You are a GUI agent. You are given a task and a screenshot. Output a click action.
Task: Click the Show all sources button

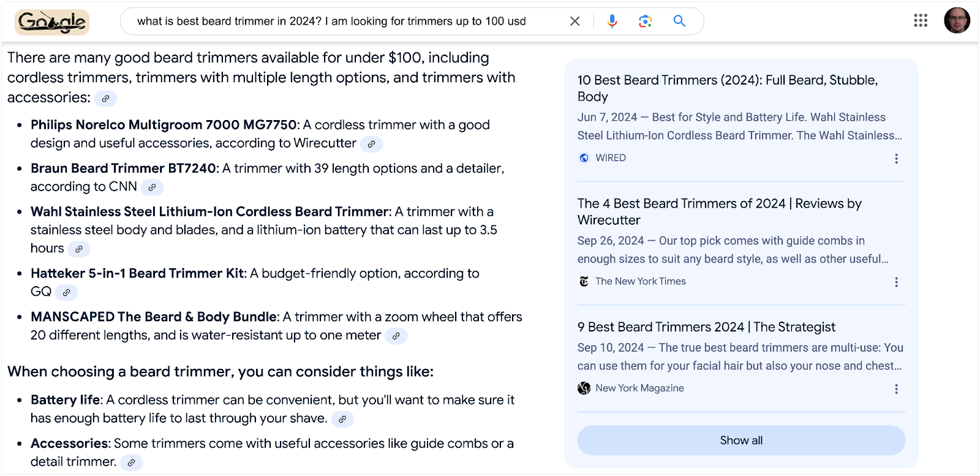pos(741,440)
